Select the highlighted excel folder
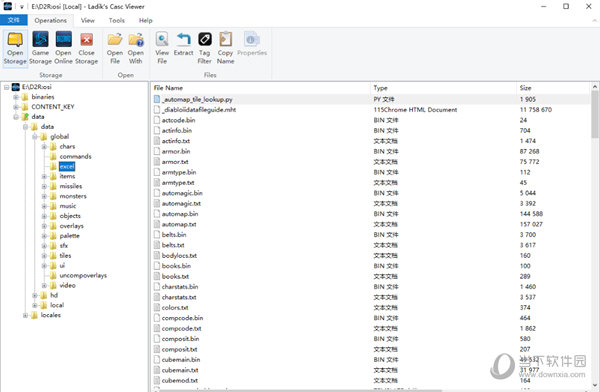Viewport: 600px width, 392px height. 67,167
